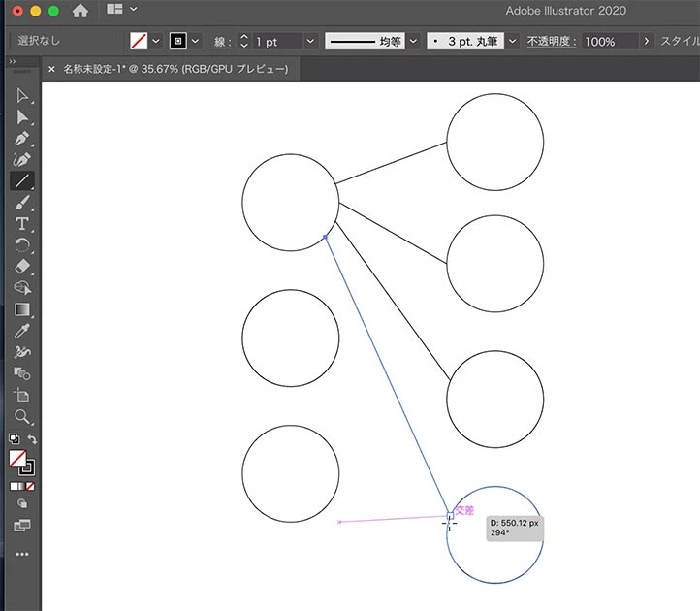Open stroke swatch dropdown arrow
This screenshot has width=700, height=611.
tap(195, 41)
